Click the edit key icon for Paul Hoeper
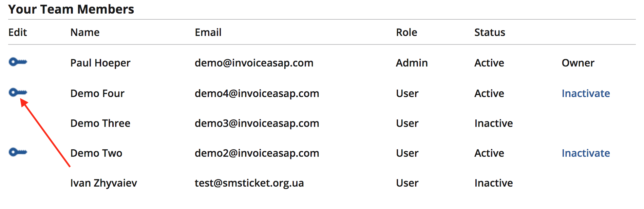The height and width of the screenshot is (209, 644). tap(18, 62)
